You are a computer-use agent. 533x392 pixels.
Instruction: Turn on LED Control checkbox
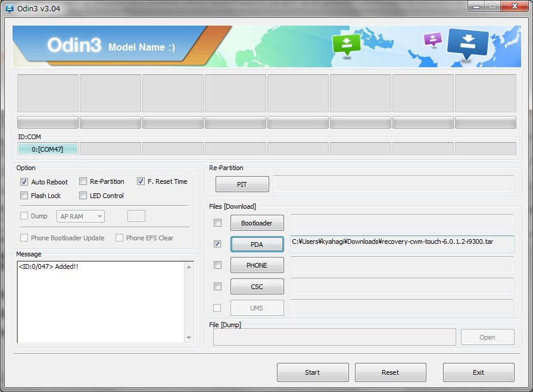point(83,196)
